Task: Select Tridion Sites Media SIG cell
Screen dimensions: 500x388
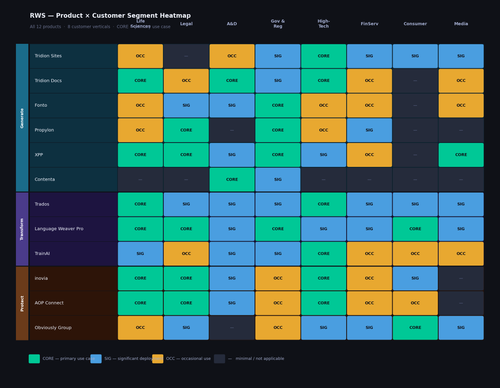Action: [461, 56]
